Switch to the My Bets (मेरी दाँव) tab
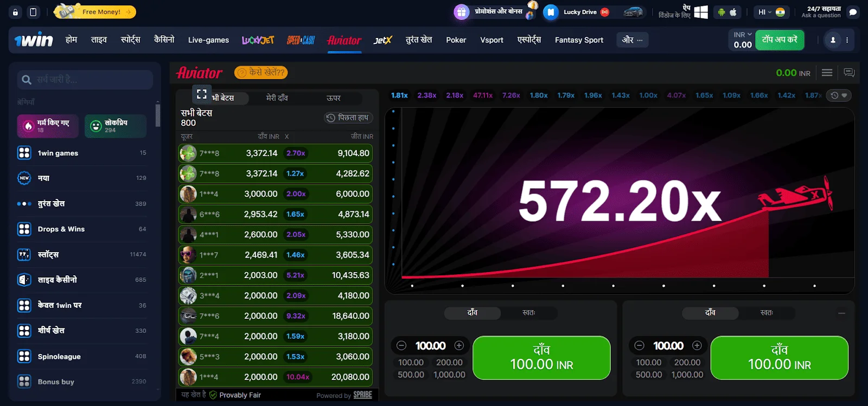 [x=277, y=98]
